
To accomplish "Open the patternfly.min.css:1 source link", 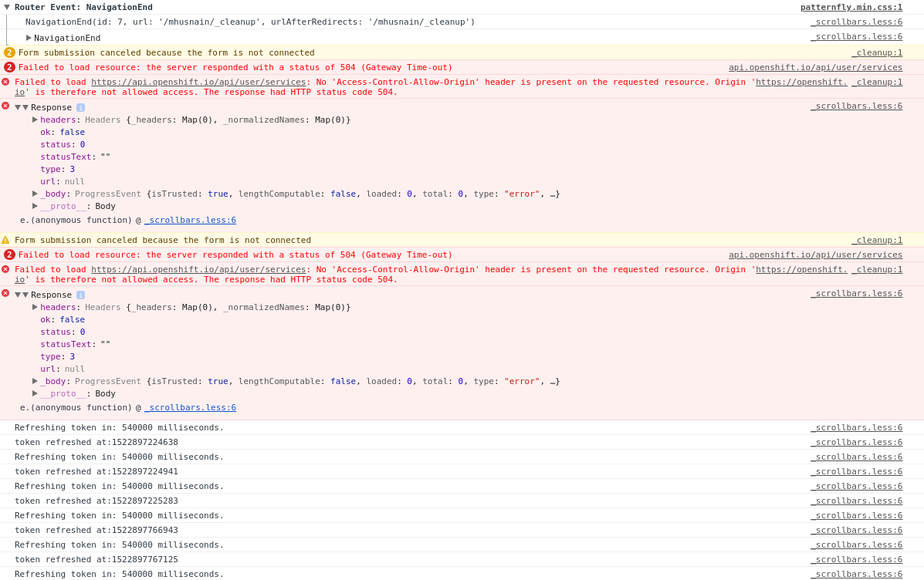I will tap(851, 7).
